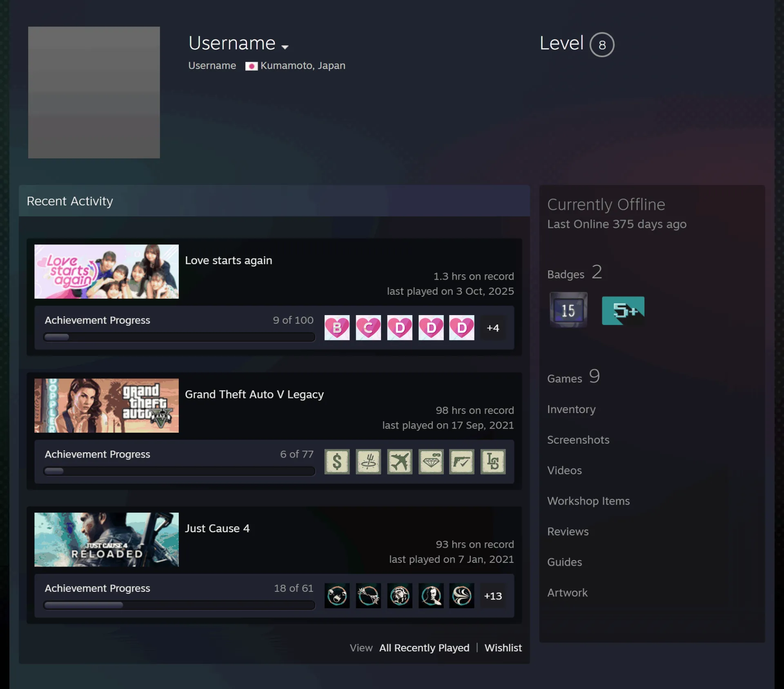
Task: Open the Wishlist link
Action: point(503,648)
